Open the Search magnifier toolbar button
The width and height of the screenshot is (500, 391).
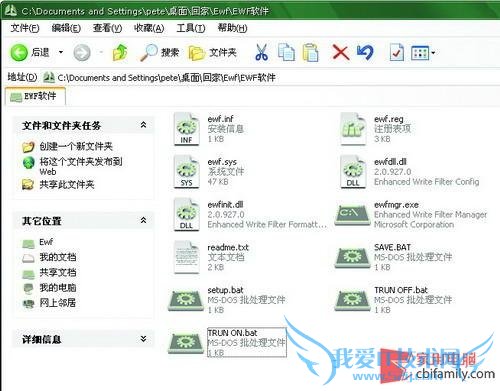coord(159,52)
